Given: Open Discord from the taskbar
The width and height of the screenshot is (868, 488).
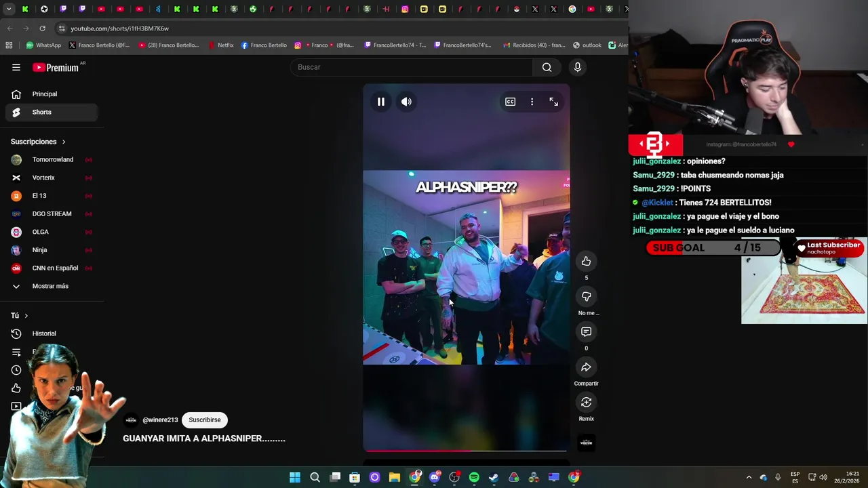Looking at the screenshot, I should (434, 477).
